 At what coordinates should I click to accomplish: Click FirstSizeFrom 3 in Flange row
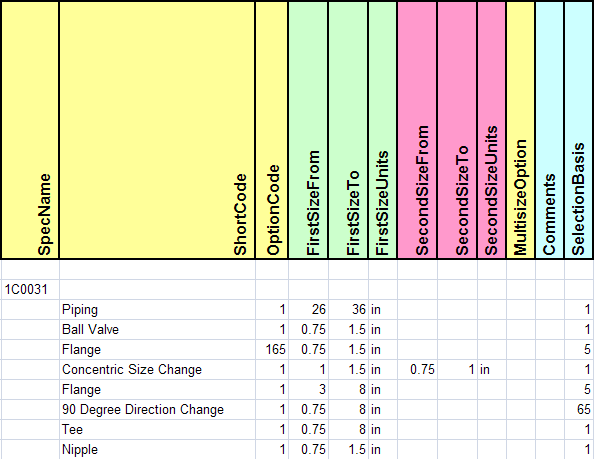click(308, 390)
